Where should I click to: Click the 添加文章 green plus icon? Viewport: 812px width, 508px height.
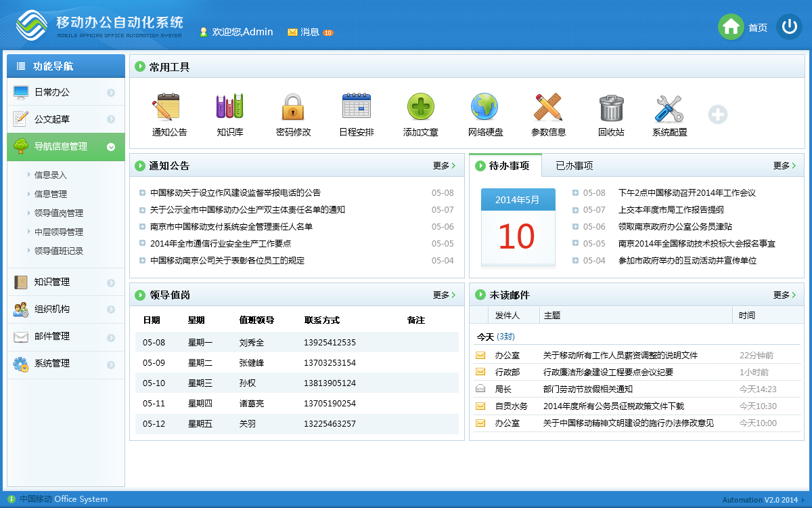(420, 108)
